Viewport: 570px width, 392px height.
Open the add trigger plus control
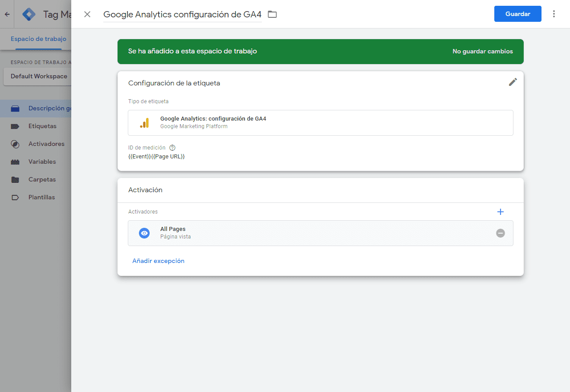tap(501, 212)
